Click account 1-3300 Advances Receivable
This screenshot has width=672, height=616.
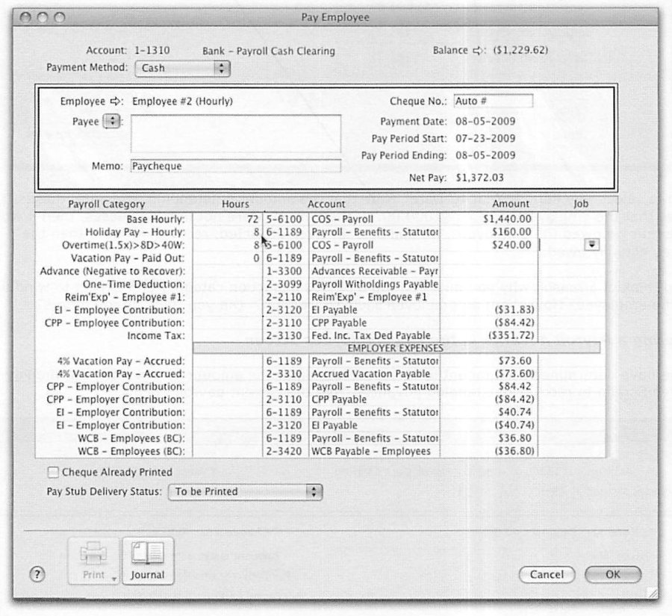point(352,271)
